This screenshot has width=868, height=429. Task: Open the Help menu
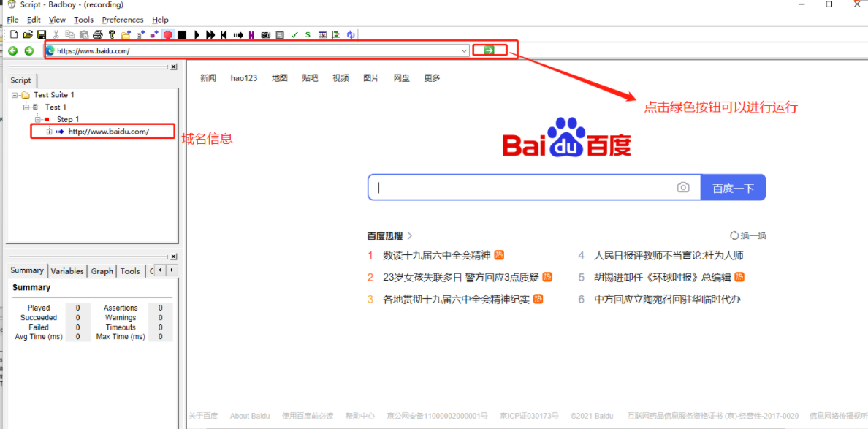pyautogui.click(x=160, y=20)
